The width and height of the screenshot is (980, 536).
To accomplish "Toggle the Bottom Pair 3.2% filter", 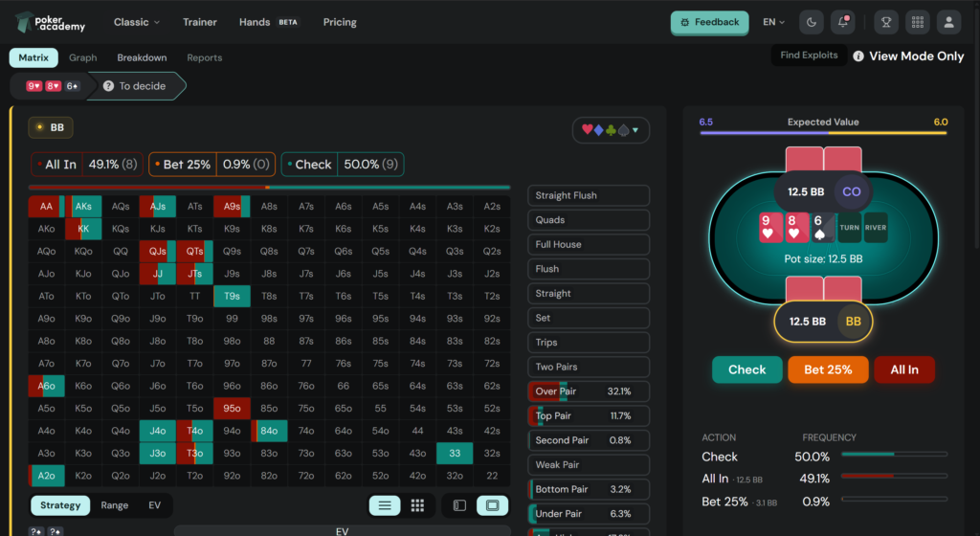I will [x=589, y=489].
